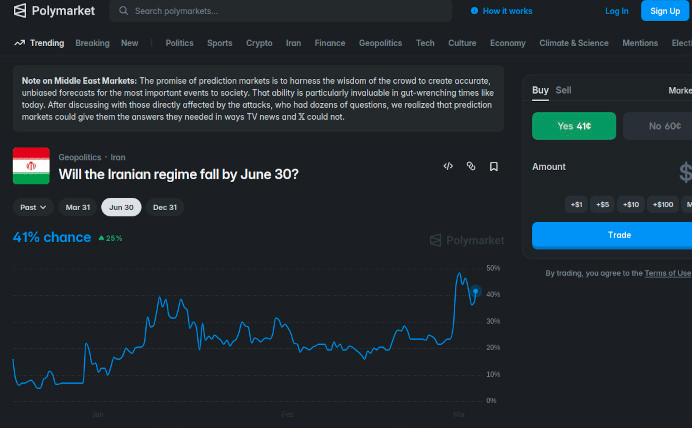
Task: Click the search magnifier icon
Action: point(123,11)
